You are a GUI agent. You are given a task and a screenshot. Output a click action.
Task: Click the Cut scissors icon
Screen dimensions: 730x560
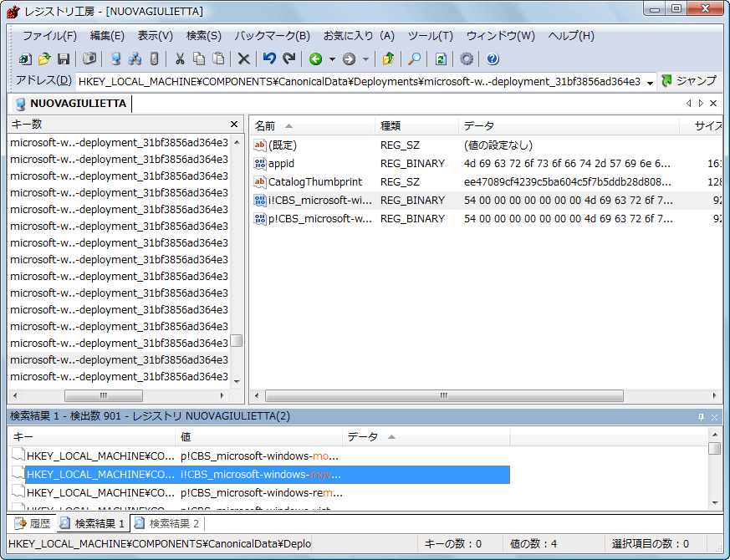coord(179,59)
